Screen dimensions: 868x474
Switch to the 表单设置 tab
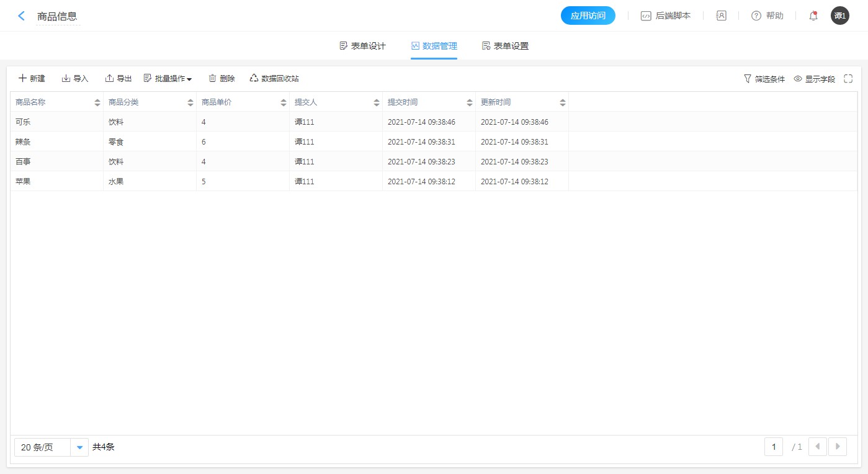505,46
